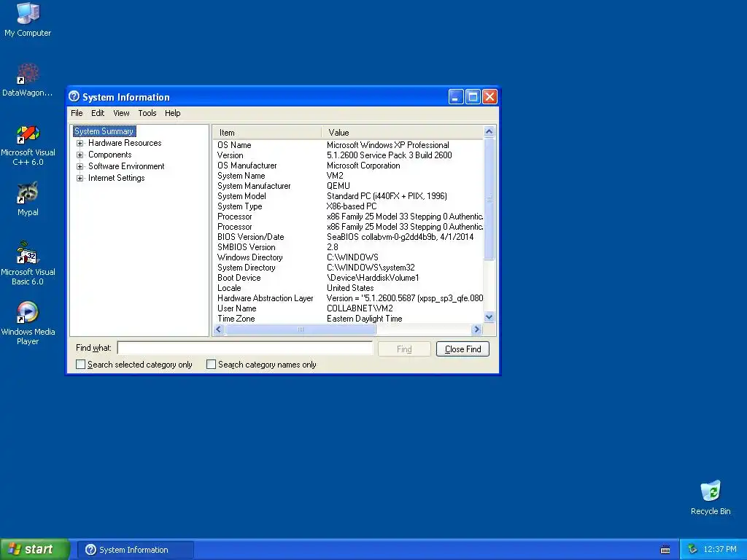The width and height of the screenshot is (747, 560).
Task: Expand the Components node
Action: point(80,155)
